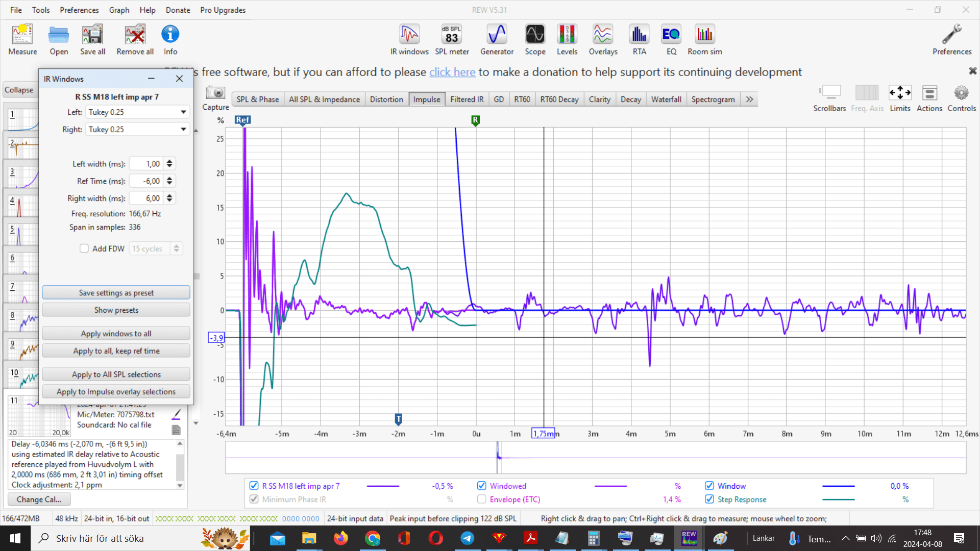Click Window blue trace swatch

(x=838, y=486)
